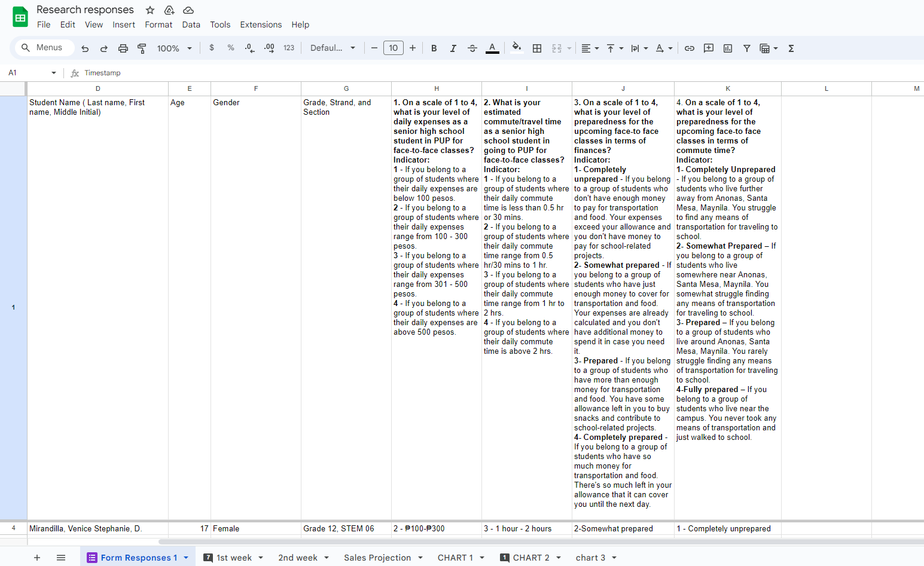The height and width of the screenshot is (566, 924).
Task: Add a new sheet with plus
Action: pos(37,558)
